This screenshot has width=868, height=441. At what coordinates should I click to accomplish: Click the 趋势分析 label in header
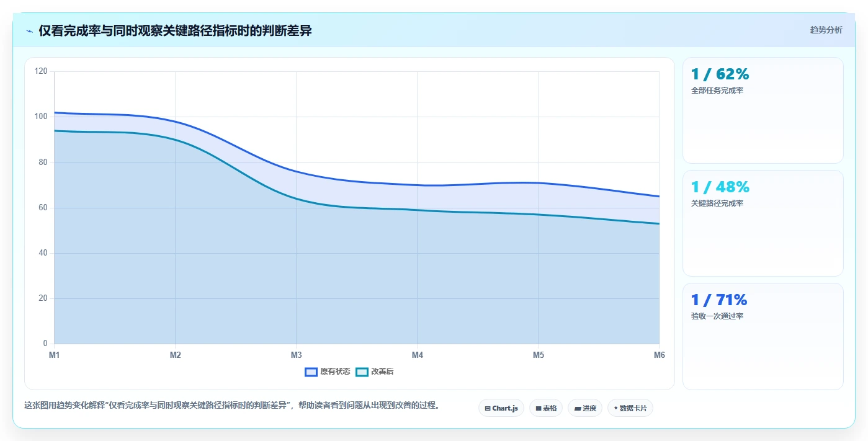[826, 30]
